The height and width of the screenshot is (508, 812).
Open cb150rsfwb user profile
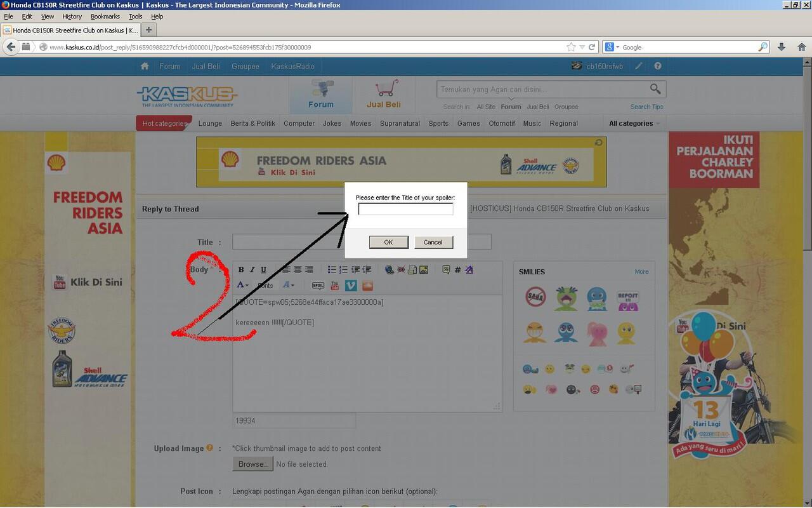coord(604,66)
